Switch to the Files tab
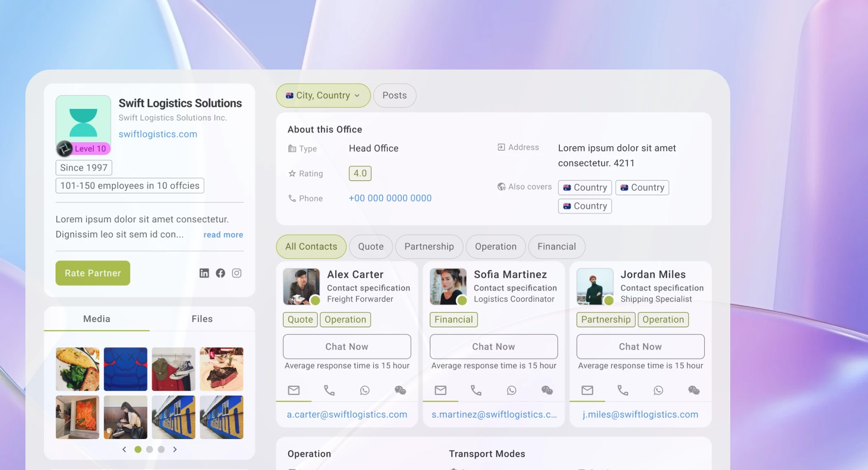This screenshot has width=868, height=470. pyautogui.click(x=202, y=319)
